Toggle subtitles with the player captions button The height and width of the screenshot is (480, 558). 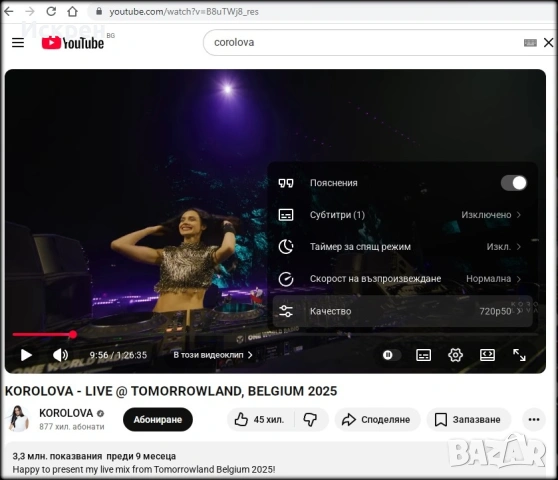pos(423,355)
